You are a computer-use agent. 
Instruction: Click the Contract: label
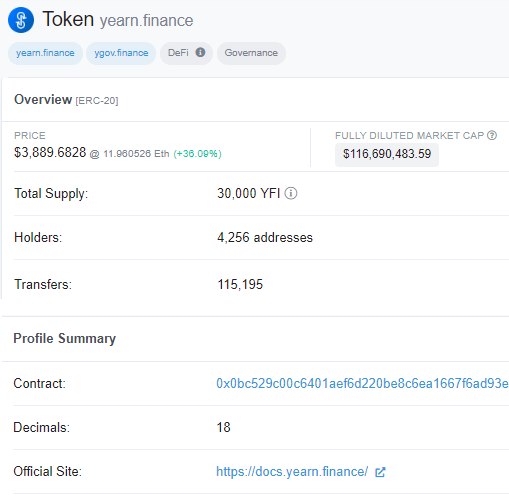(39, 384)
